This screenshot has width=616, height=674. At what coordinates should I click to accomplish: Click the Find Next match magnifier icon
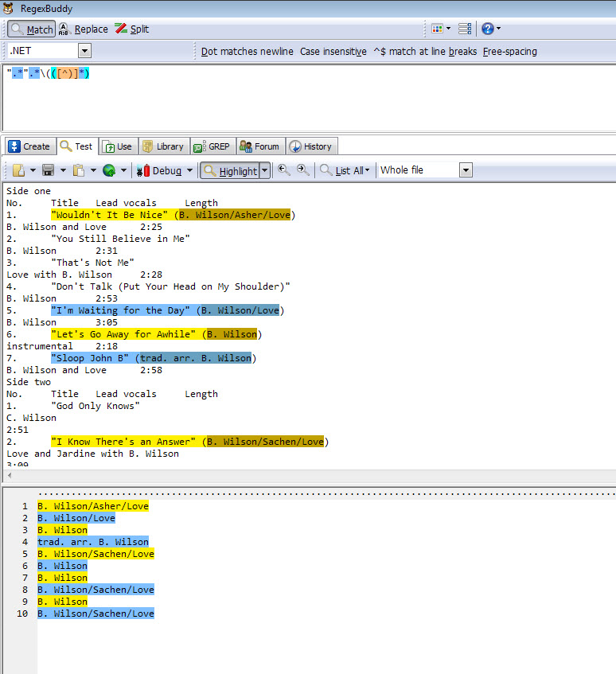pyautogui.click(x=303, y=170)
